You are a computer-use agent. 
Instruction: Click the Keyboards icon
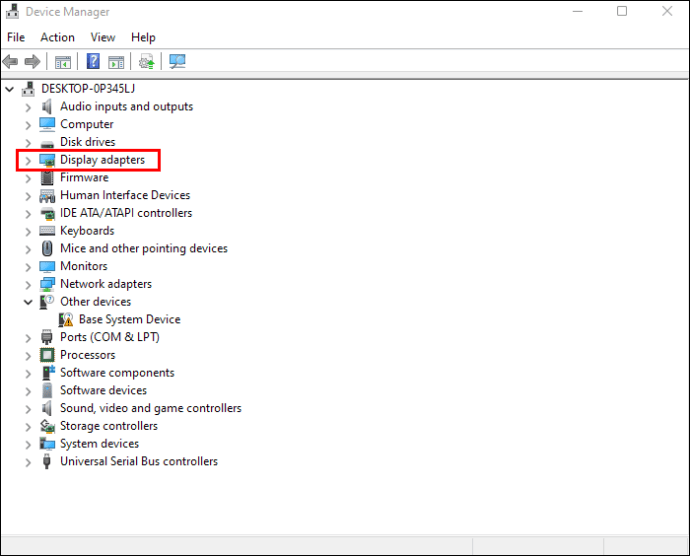pyautogui.click(x=47, y=231)
